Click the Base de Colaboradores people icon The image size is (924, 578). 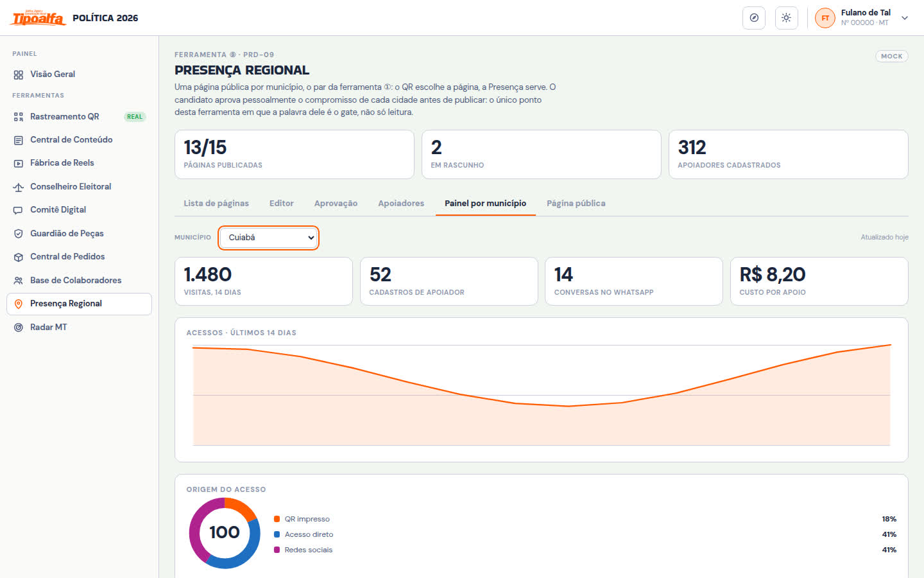(19, 281)
